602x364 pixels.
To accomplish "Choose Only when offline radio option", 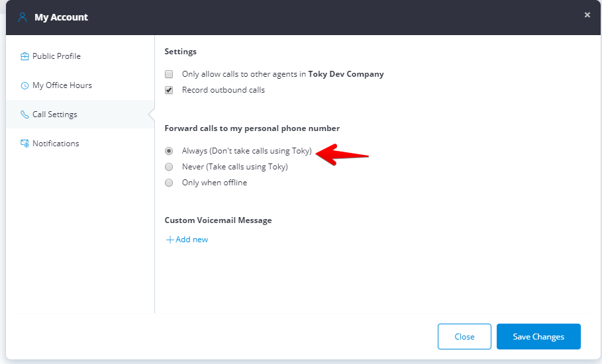I will 169,183.
